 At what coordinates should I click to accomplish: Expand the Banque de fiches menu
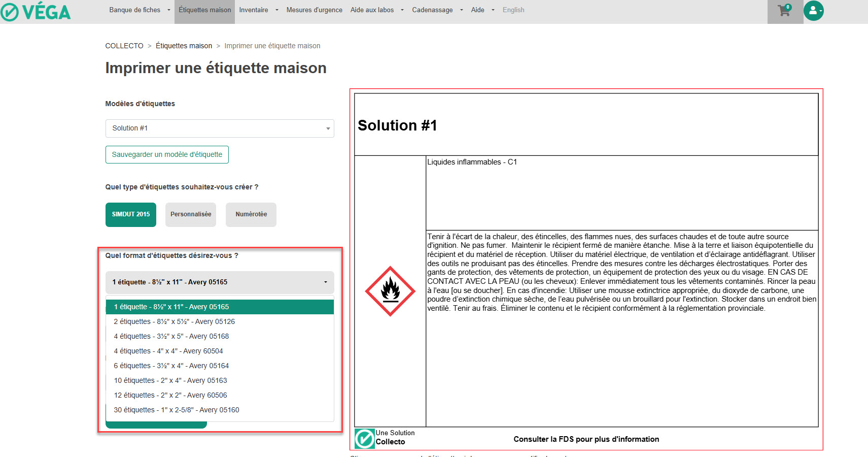[x=140, y=10]
